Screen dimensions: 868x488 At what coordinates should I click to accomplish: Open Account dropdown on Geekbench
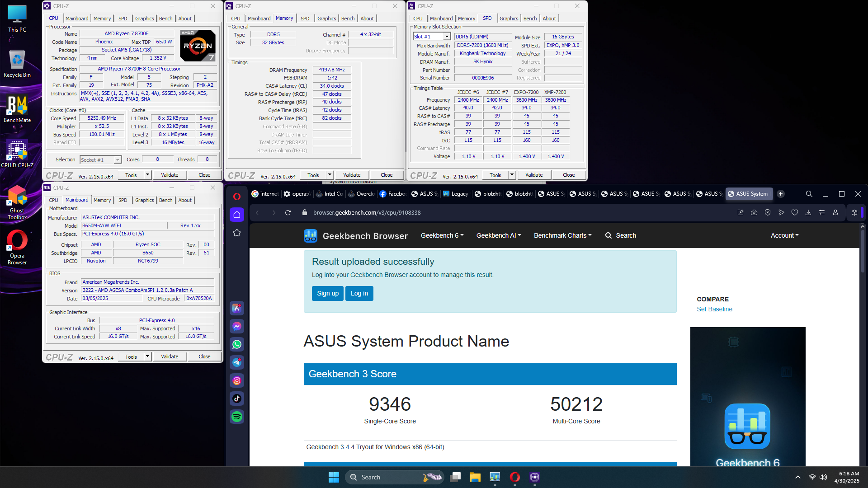click(784, 235)
